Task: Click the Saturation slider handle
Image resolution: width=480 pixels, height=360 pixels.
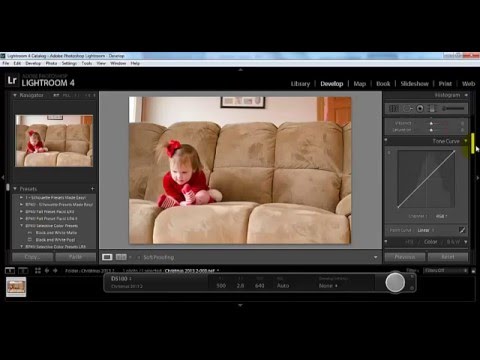Action: pyautogui.click(x=431, y=130)
